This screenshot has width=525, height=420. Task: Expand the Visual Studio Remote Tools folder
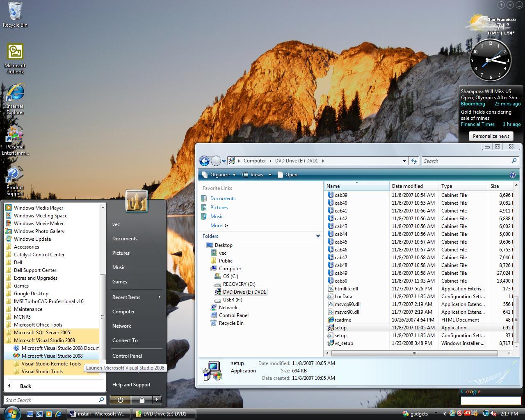click(51, 363)
